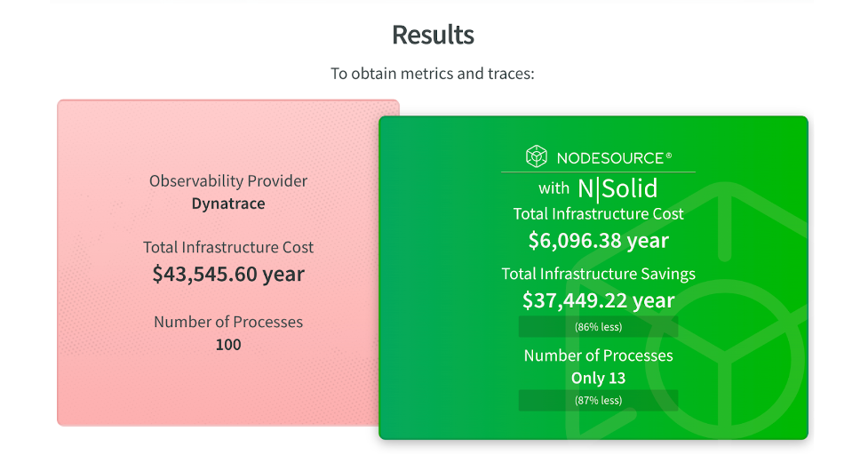Select the Dynatrace provider name

tap(228, 204)
